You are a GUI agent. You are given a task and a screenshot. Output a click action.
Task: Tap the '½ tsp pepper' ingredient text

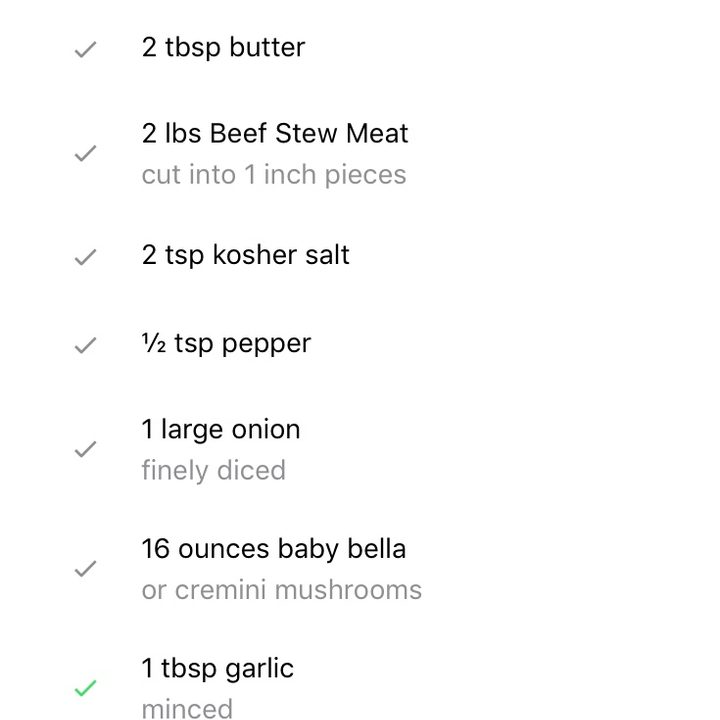pos(226,344)
